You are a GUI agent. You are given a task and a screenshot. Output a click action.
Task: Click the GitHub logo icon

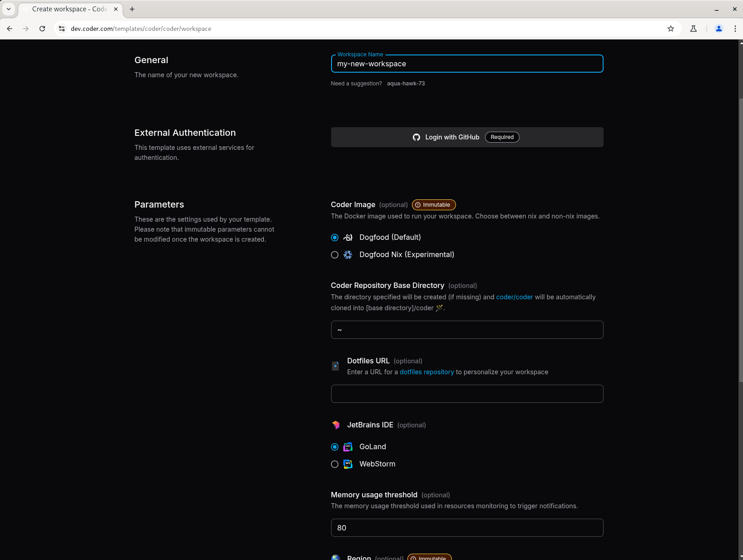(x=416, y=137)
